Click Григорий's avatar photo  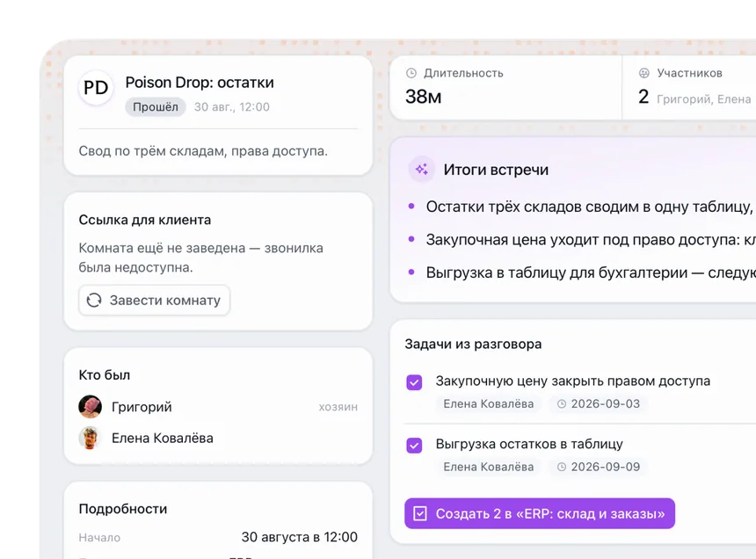pyautogui.click(x=91, y=407)
